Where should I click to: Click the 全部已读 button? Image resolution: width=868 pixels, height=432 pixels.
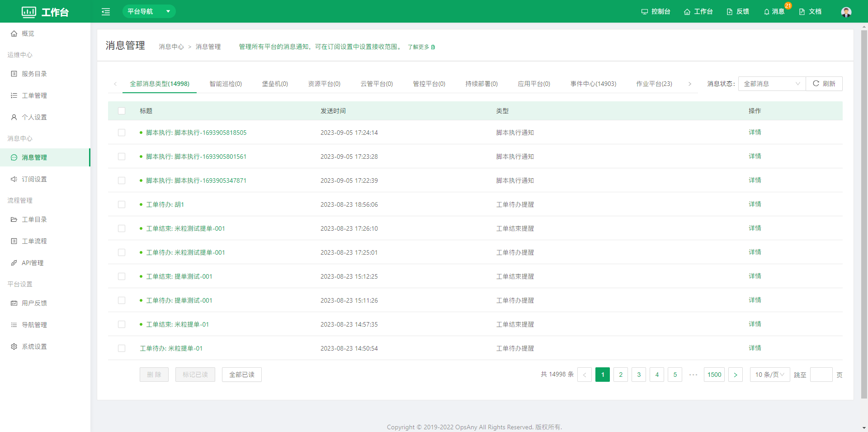pyautogui.click(x=242, y=375)
